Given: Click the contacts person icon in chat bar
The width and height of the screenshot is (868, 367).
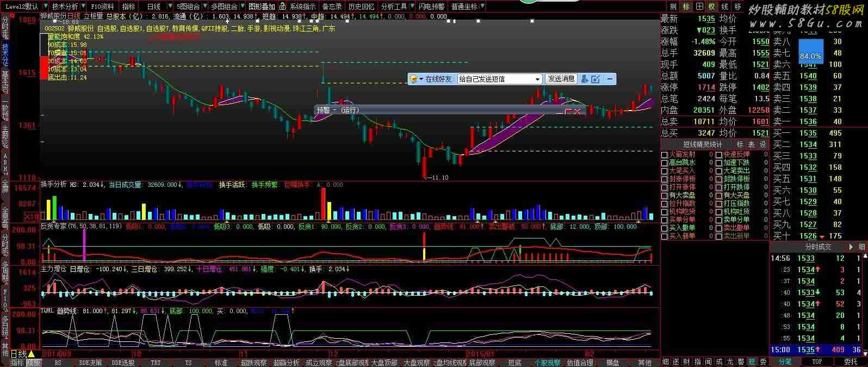Looking at the screenshot, I should pos(585,79).
